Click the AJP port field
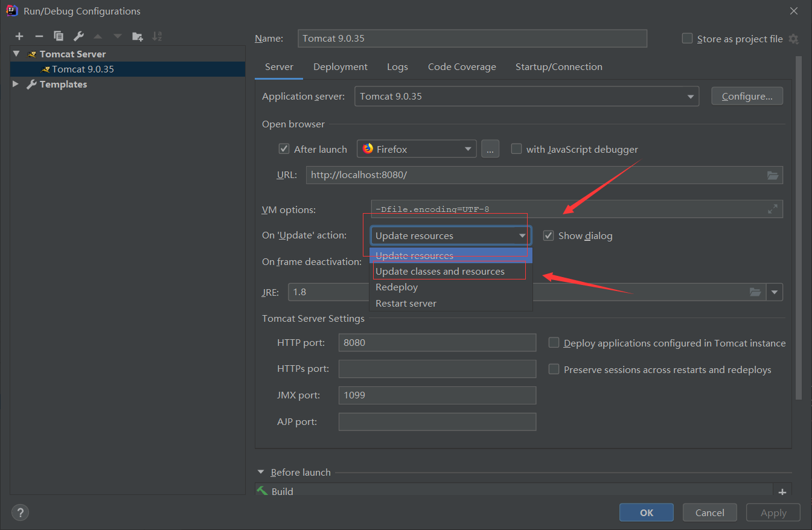The image size is (812, 530). click(x=437, y=422)
